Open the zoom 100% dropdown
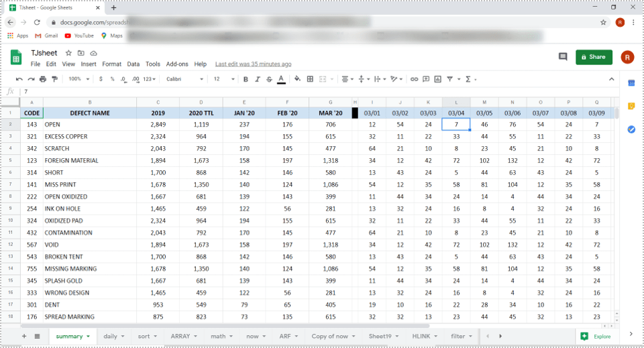 coord(78,79)
